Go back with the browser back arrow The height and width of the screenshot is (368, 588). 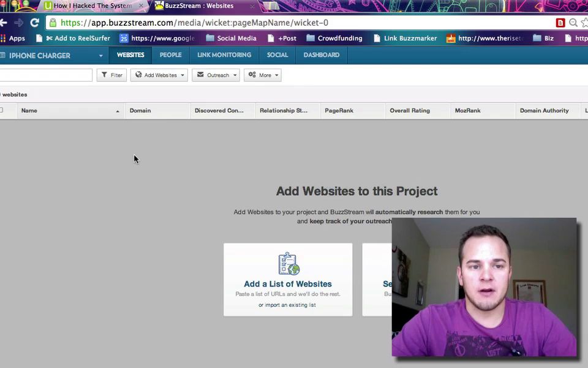4,23
